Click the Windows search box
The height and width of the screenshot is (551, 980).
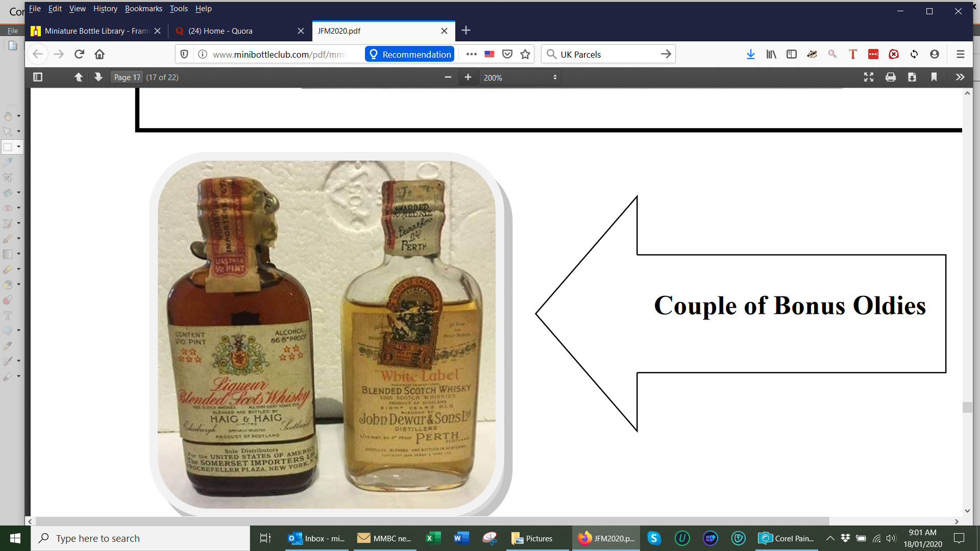140,538
